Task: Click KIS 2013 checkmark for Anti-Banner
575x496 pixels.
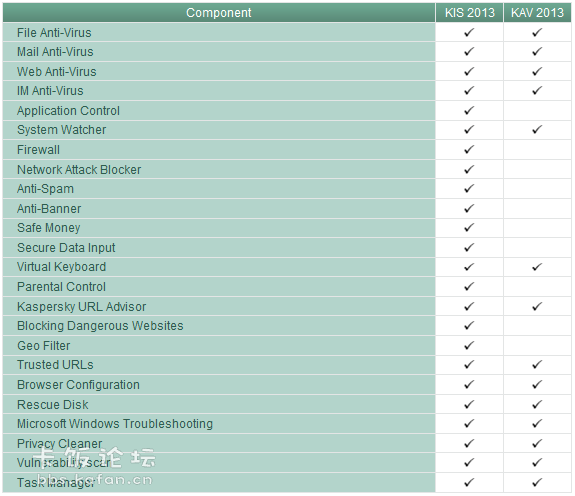Action: (x=469, y=209)
